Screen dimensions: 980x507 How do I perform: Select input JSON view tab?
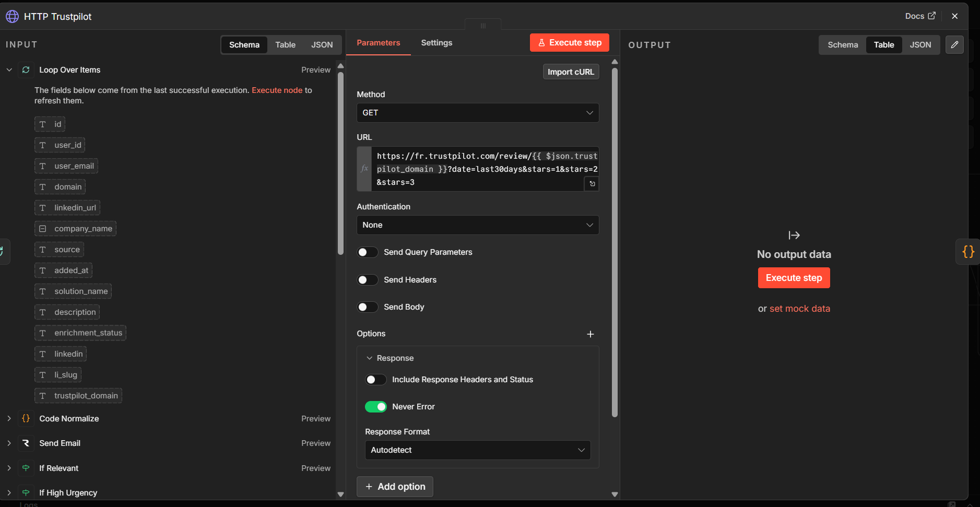[x=322, y=45]
